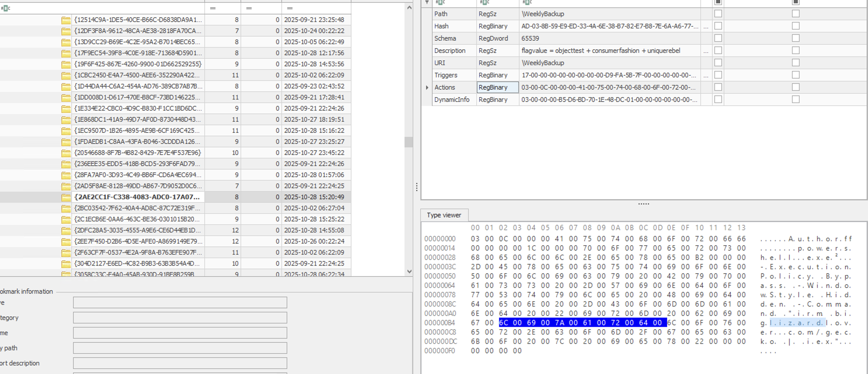Select the Type viewer tab
This screenshot has width=868, height=374.
(x=444, y=215)
